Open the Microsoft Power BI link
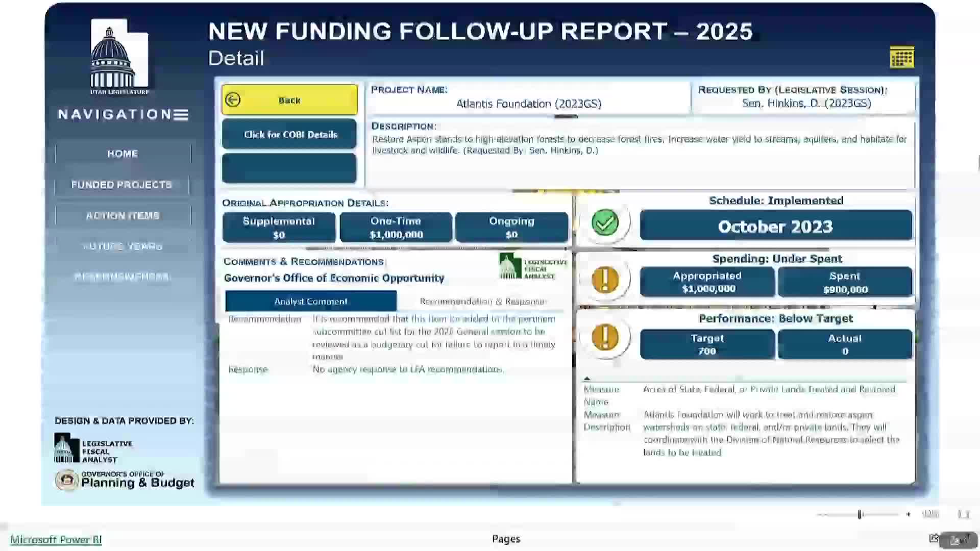The width and height of the screenshot is (980, 551). click(56, 540)
